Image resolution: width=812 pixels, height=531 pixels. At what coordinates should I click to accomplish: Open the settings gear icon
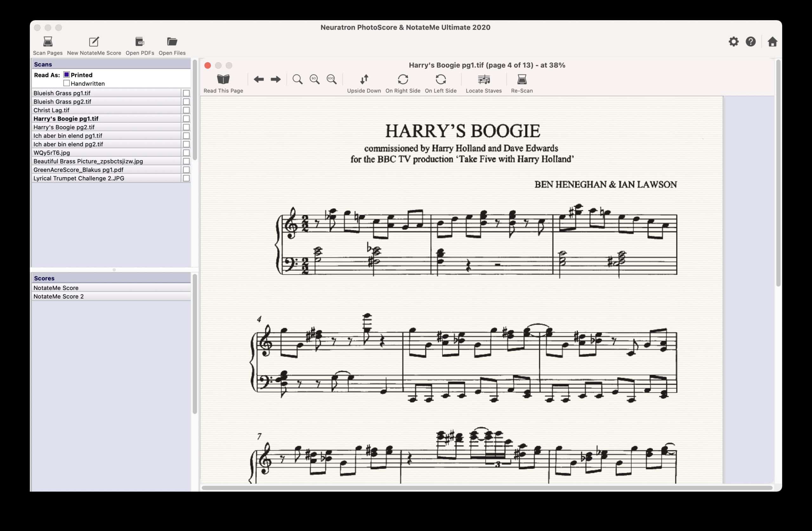click(x=734, y=42)
